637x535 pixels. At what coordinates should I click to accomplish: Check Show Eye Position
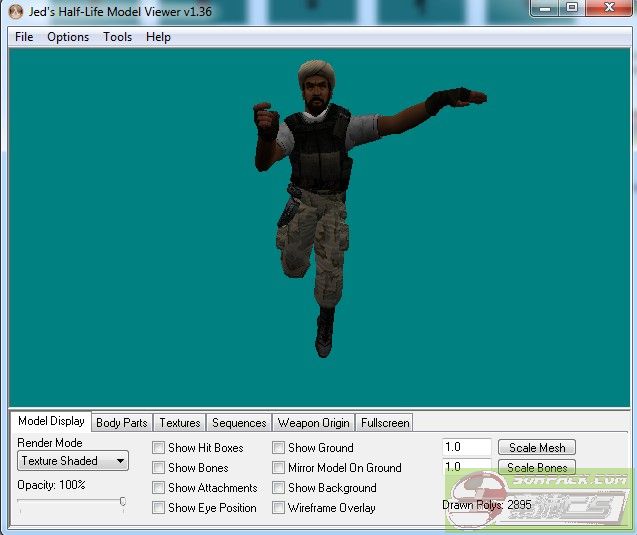coord(159,508)
